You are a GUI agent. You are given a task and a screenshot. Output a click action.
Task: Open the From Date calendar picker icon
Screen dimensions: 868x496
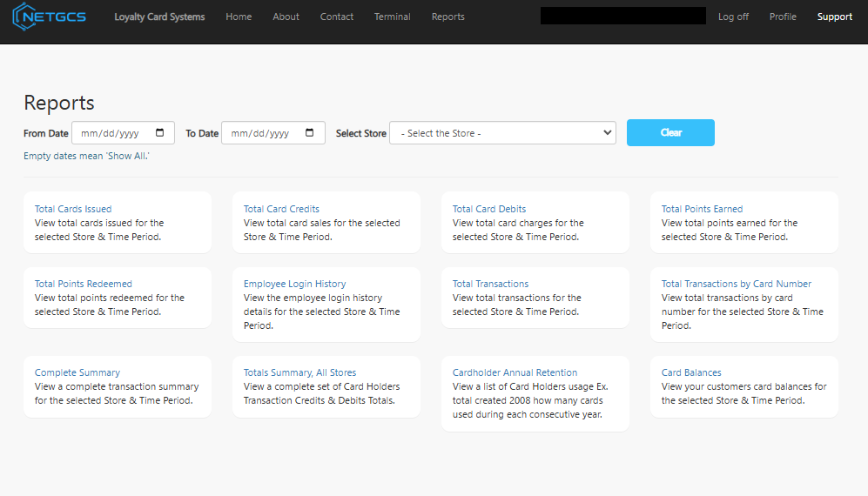click(x=160, y=133)
